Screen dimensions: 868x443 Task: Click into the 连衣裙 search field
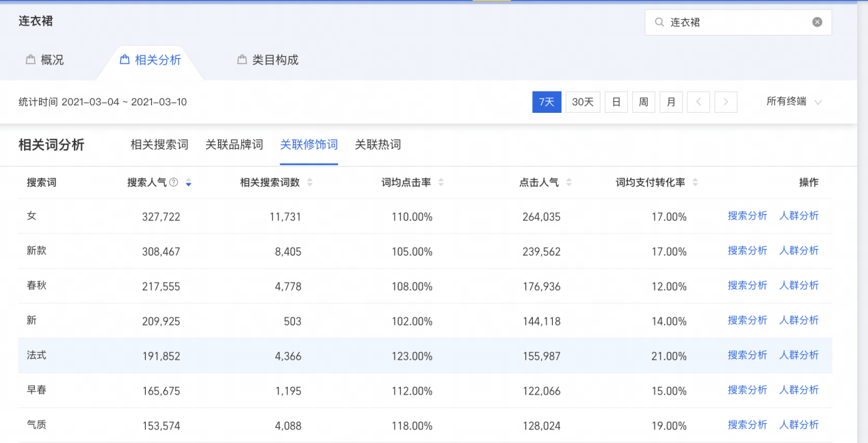point(738,22)
